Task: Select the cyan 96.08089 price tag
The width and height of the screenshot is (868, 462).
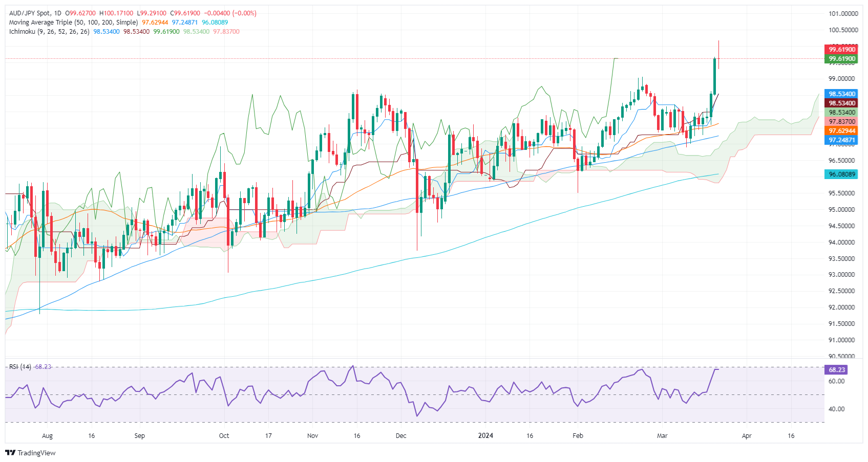Action: pyautogui.click(x=842, y=174)
